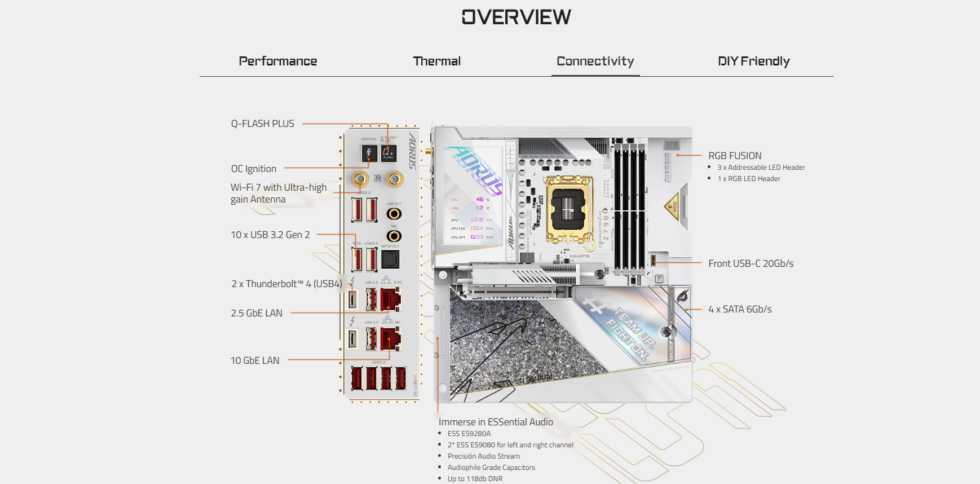Click the OVERVIEW heading

517,17
